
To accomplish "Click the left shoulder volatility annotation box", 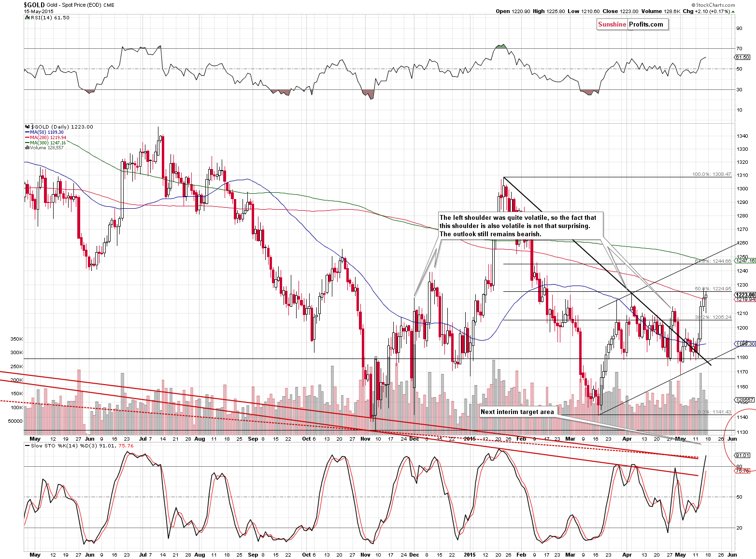I will point(520,226).
